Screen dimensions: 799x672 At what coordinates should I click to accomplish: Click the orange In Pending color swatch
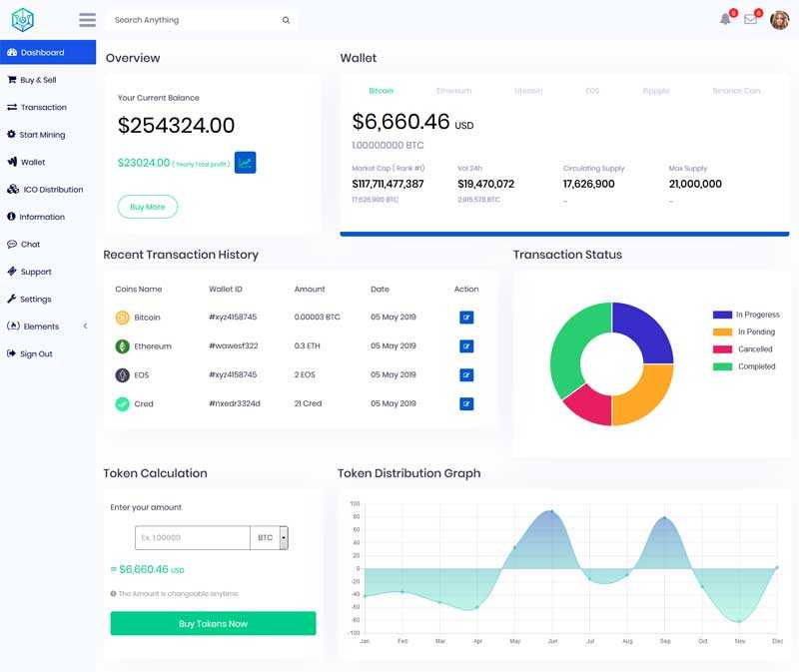click(722, 333)
